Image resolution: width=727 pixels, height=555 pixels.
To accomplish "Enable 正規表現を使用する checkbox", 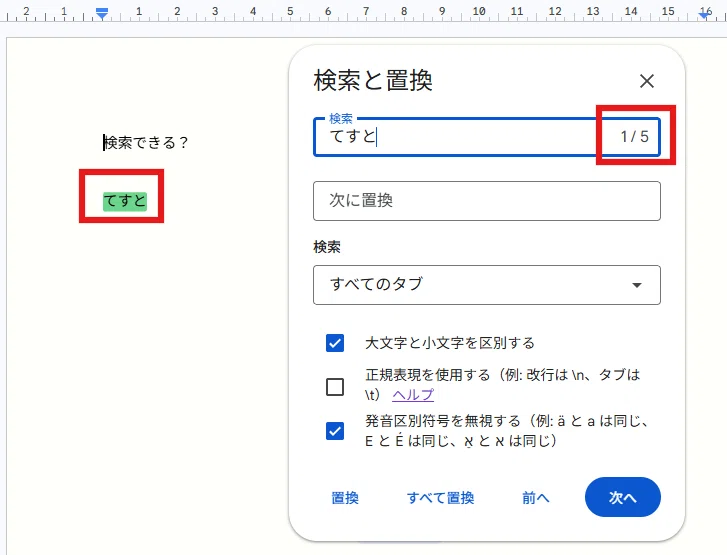I will pyautogui.click(x=335, y=387).
